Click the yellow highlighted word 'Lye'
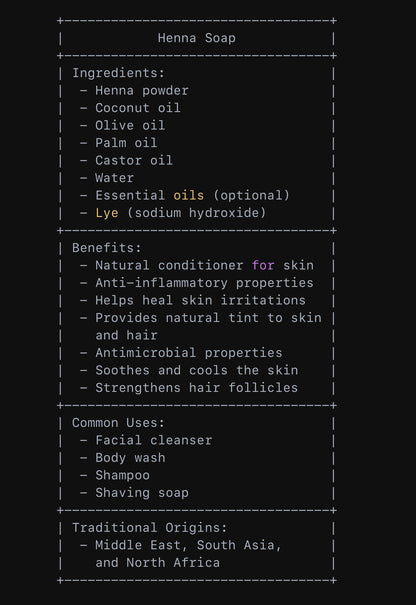The width and height of the screenshot is (416, 605). pyautogui.click(x=107, y=213)
